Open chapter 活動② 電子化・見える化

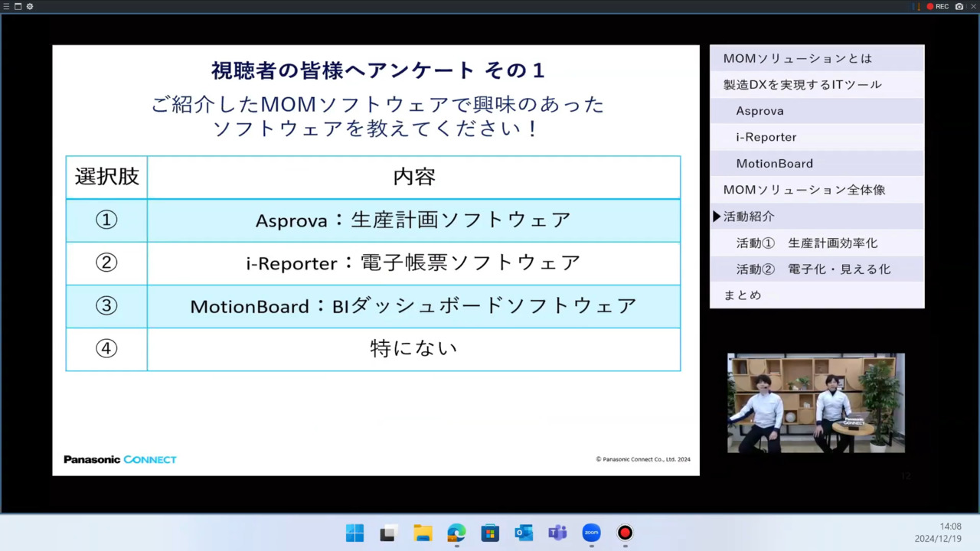pos(817,269)
